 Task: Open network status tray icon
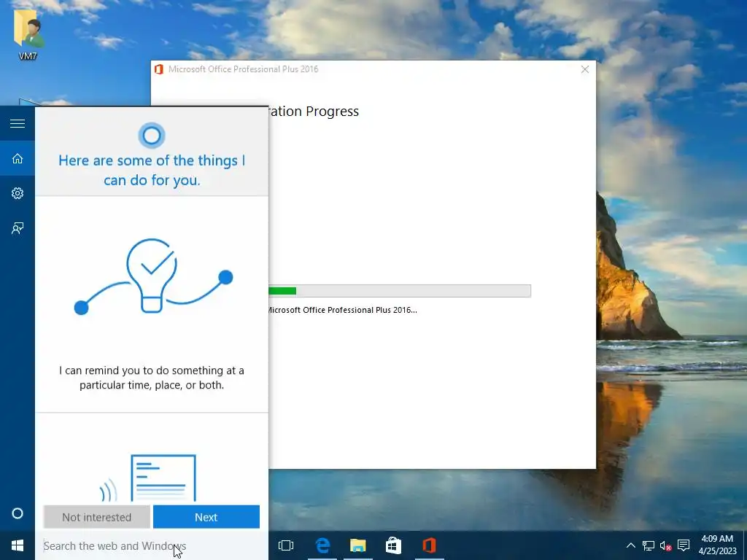coord(649,545)
